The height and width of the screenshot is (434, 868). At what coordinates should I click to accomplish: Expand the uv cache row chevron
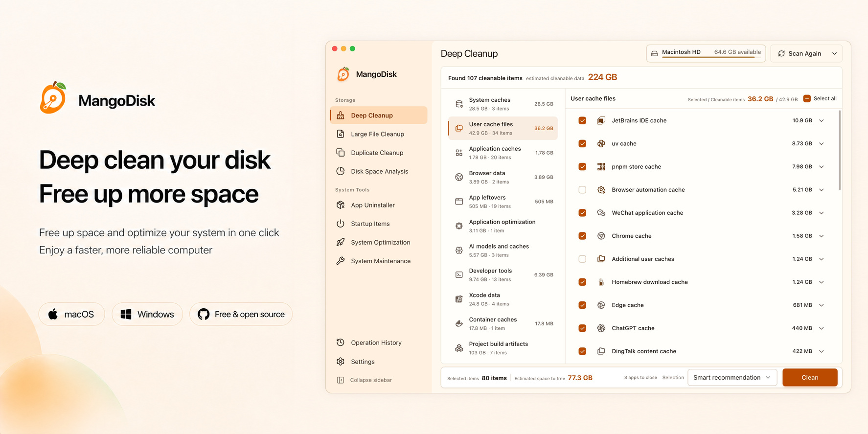coord(822,144)
